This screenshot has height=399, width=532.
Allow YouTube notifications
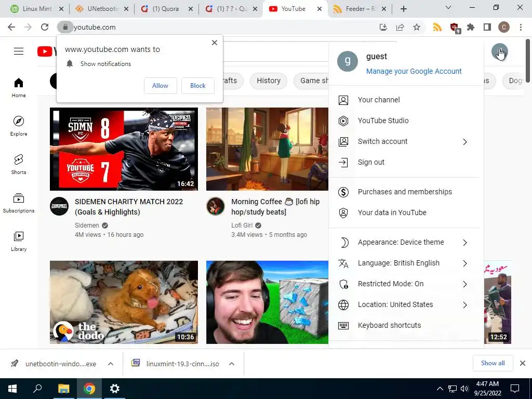(160, 86)
